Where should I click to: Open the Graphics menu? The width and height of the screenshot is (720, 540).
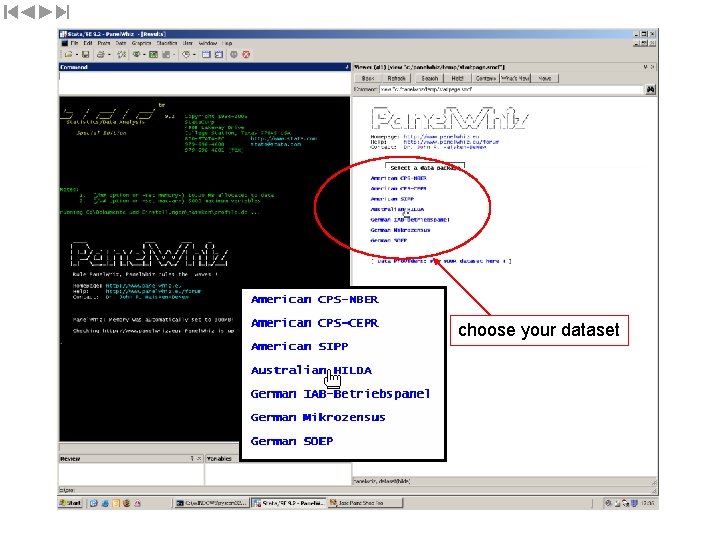click(141, 43)
